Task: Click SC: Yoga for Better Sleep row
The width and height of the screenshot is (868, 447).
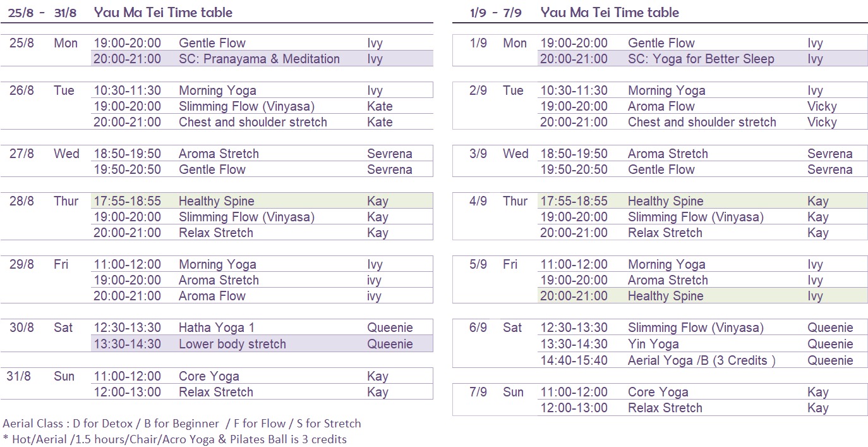Action: (x=702, y=59)
